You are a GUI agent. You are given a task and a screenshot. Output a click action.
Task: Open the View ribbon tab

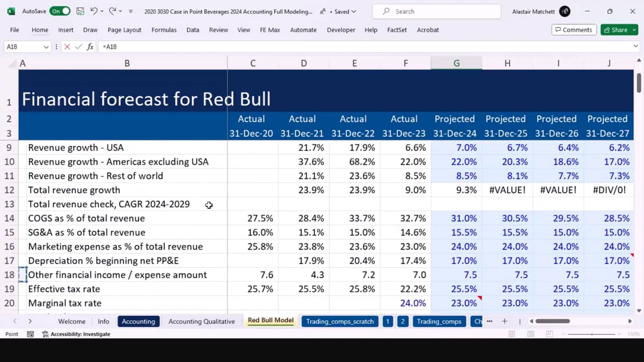[244, 30]
